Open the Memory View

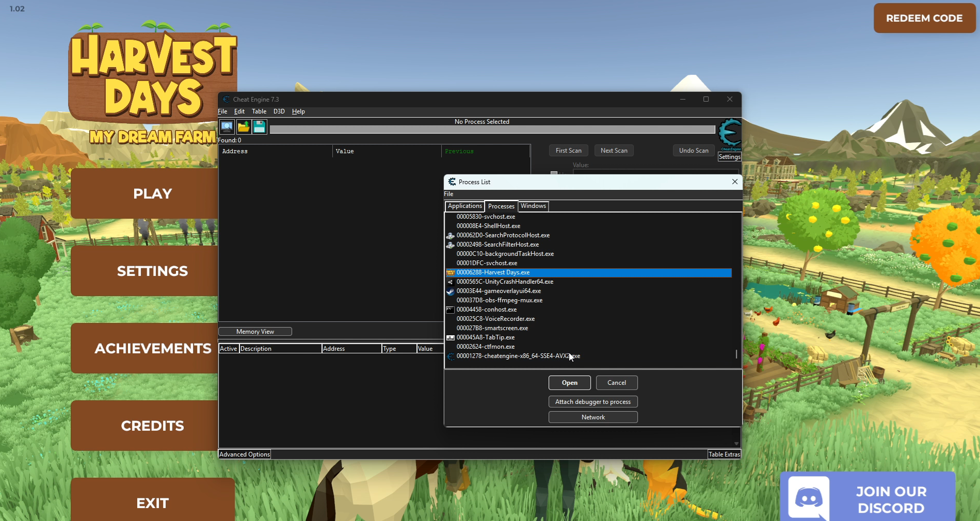point(255,332)
